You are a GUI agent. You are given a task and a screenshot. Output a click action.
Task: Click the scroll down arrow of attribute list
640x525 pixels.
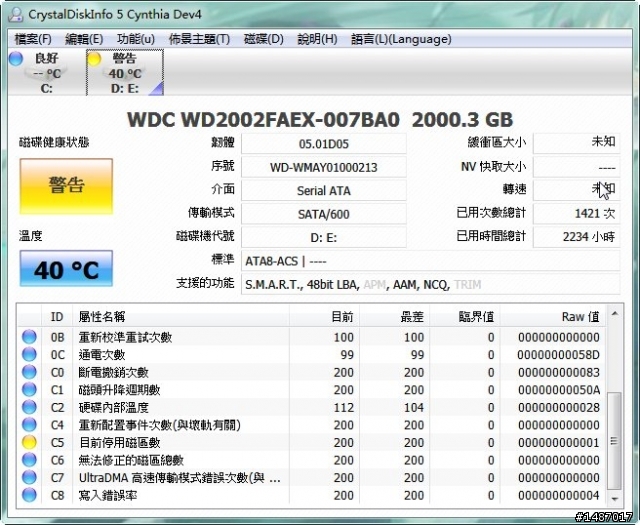pyautogui.click(x=614, y=499)
